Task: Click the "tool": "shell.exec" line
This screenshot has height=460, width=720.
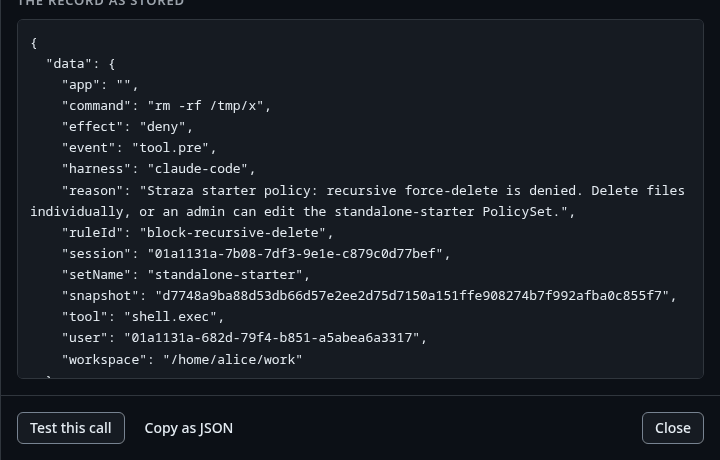Action: point(143,317)
